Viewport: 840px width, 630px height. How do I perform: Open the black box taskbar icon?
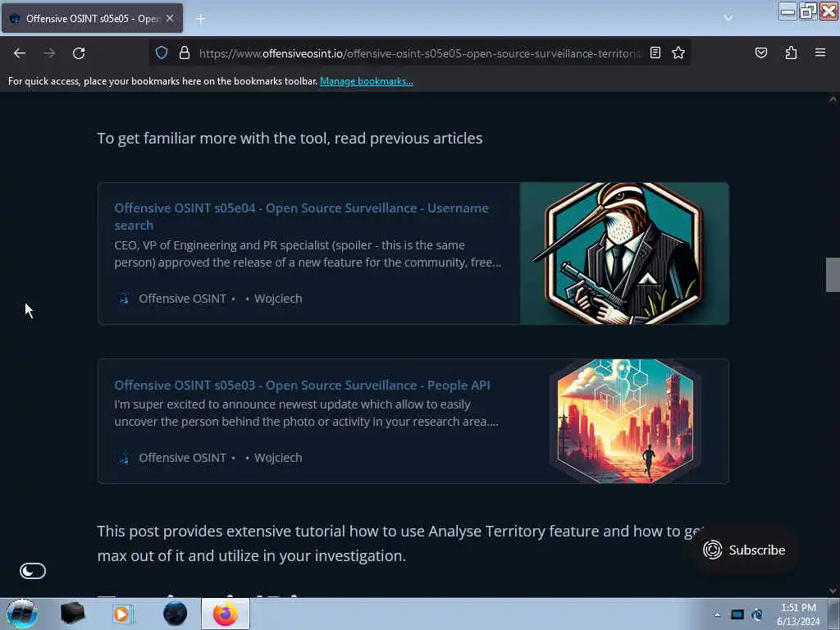pos(72,614)
